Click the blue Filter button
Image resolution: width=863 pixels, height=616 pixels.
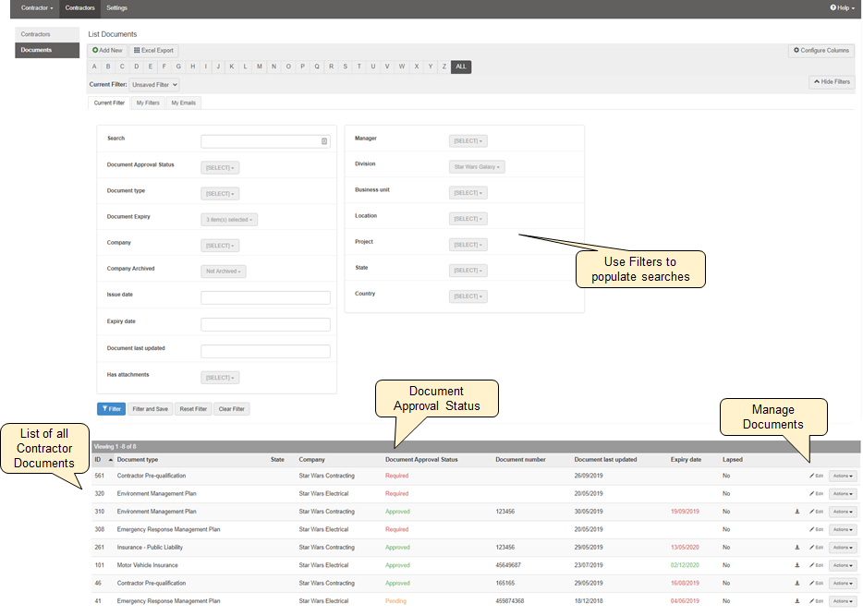pyautogui.click(x=111, y=409)
